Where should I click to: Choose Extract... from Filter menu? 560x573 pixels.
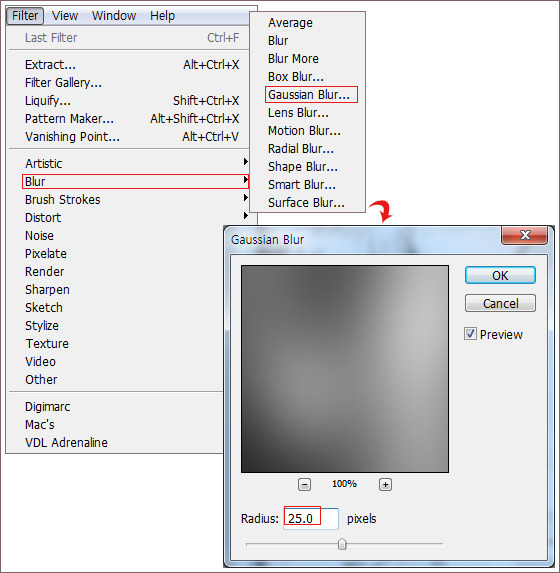[132, 65]
